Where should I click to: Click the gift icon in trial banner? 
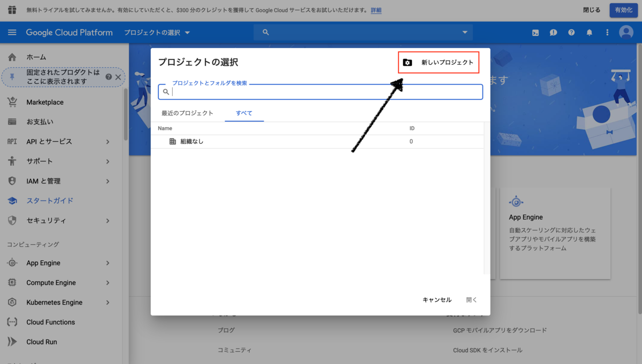tap(12, 10)
